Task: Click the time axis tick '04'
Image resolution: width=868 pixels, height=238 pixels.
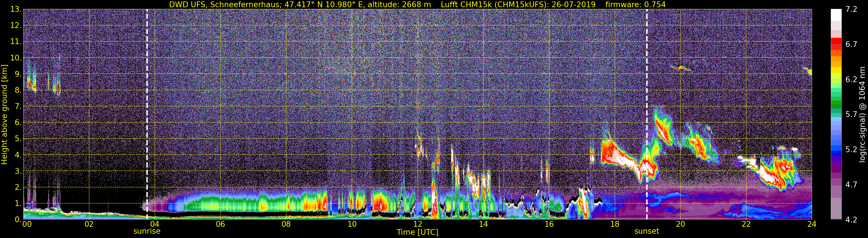Action: (154, 224)
